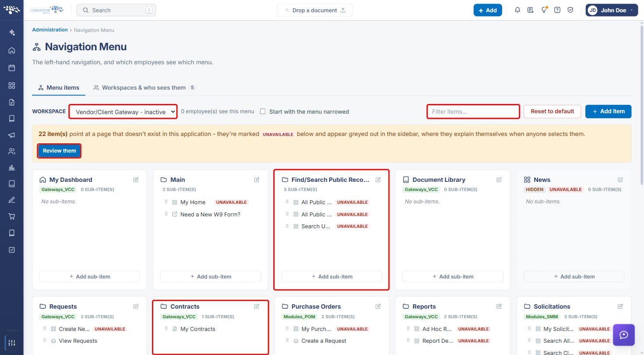The image size is (644, 355).
Task: Edit the Document Library card
Action: [x=499, y=180]
